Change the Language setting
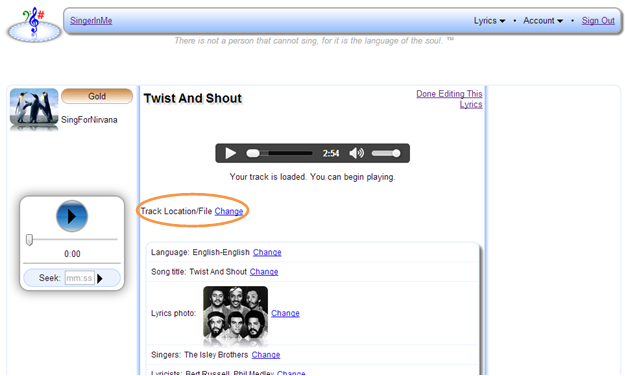This screenshot has width=625, height=376. 267,252
